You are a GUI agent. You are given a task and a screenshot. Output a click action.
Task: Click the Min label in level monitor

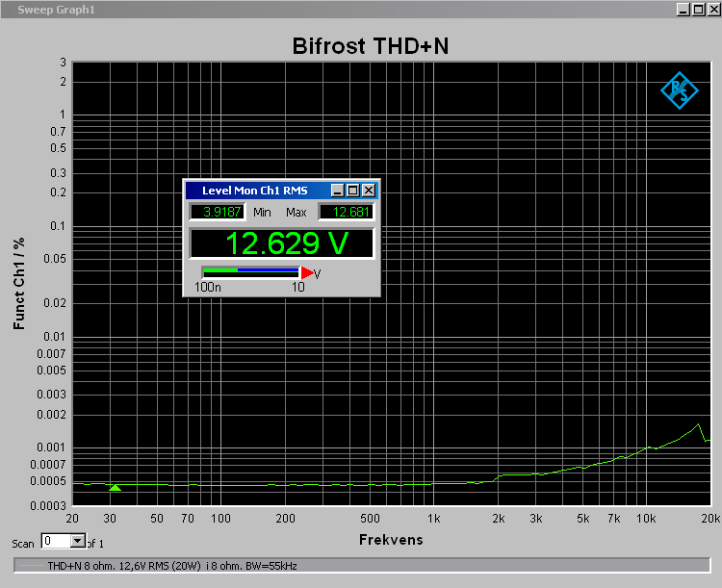tap(262, 213)
